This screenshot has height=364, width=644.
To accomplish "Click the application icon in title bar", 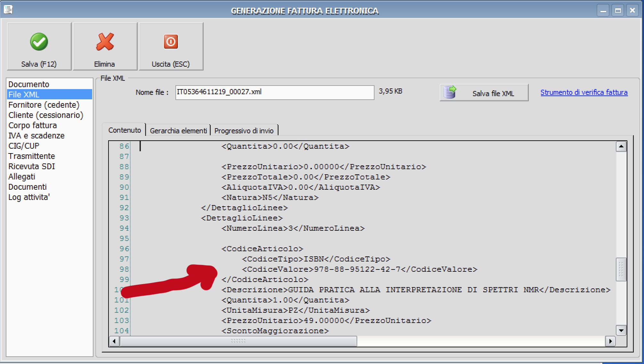I will [x=8, y=10].
